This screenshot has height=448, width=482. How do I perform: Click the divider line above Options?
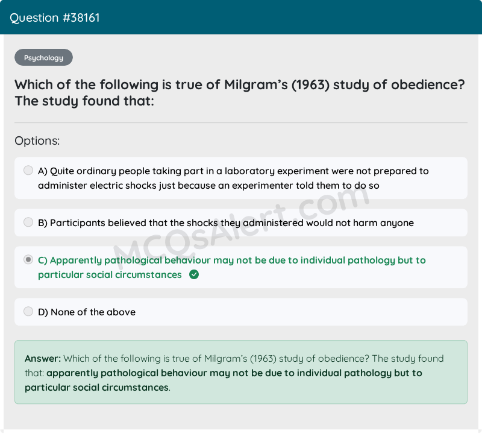coord(241,123)
